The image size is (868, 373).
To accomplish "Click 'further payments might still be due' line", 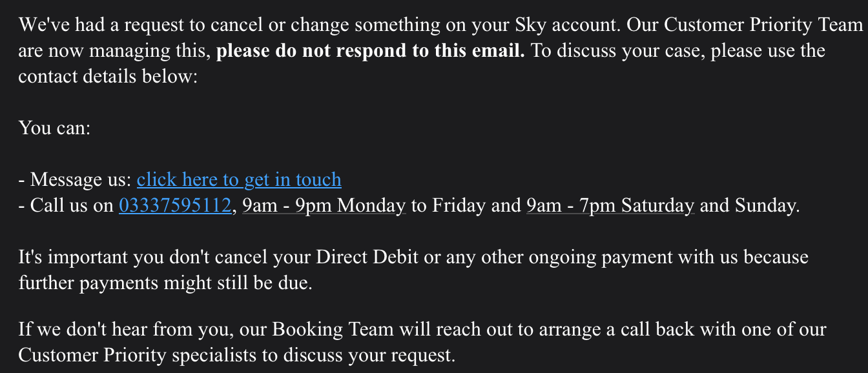I will [165, 283].
